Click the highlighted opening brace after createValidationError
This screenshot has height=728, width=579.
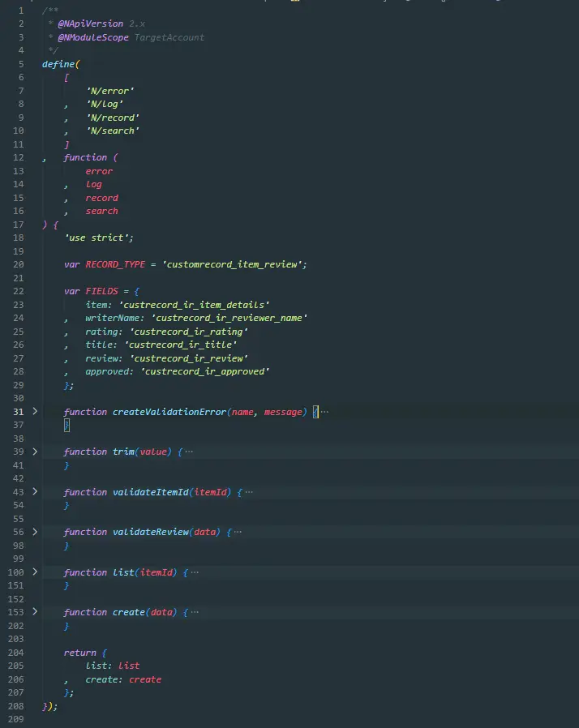(x=315, y=412)
